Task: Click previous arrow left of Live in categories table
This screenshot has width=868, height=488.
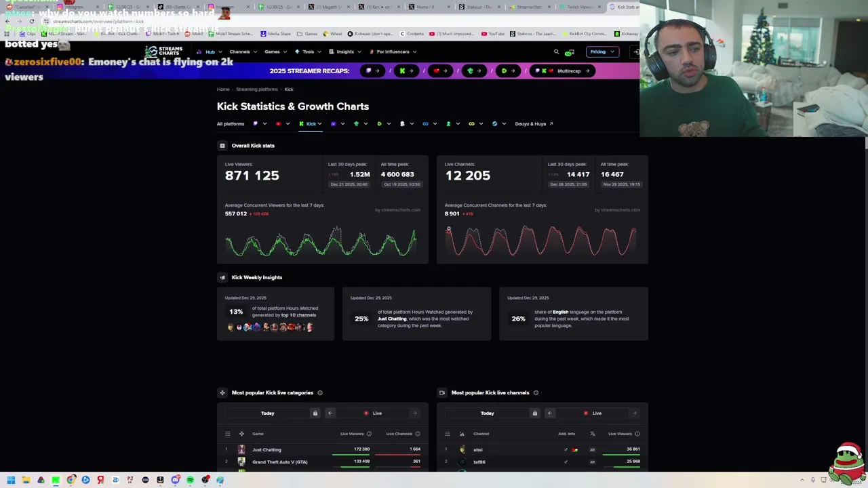Action: point(330,413)
